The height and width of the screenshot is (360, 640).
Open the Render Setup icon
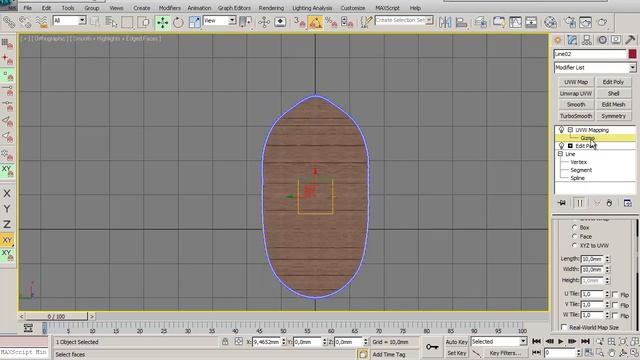[x=570, y=22]
